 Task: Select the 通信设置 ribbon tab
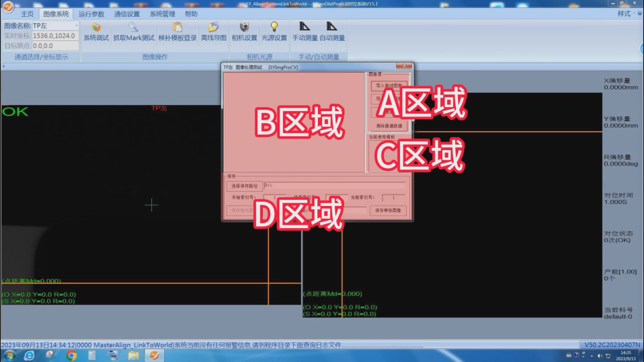127,13
